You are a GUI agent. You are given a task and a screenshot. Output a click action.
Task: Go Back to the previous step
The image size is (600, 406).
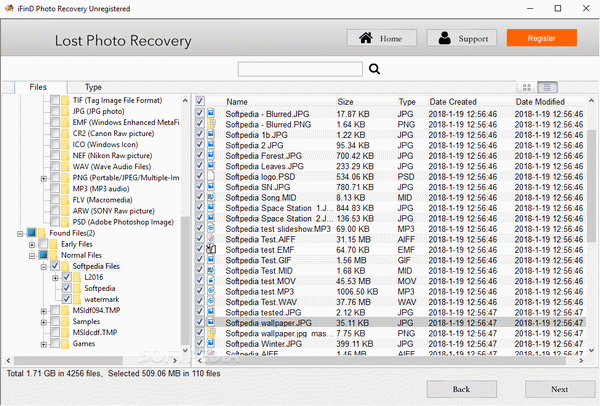[461, 389]
